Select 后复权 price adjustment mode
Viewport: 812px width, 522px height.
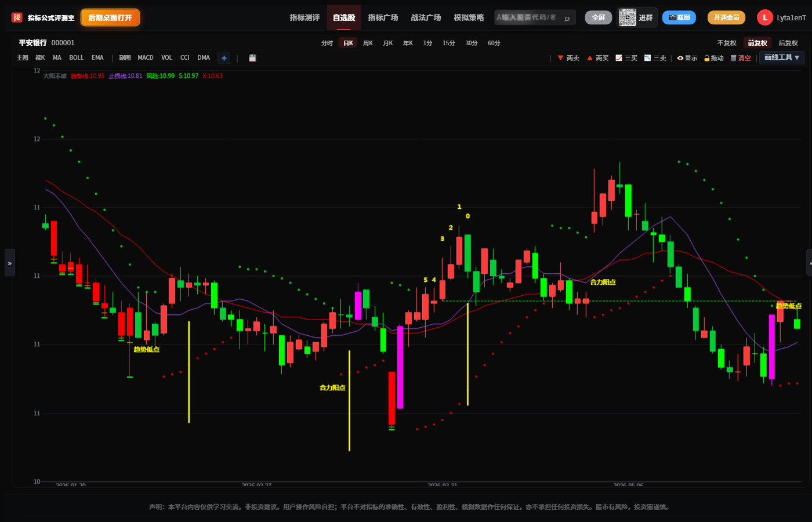click(788, 43)
